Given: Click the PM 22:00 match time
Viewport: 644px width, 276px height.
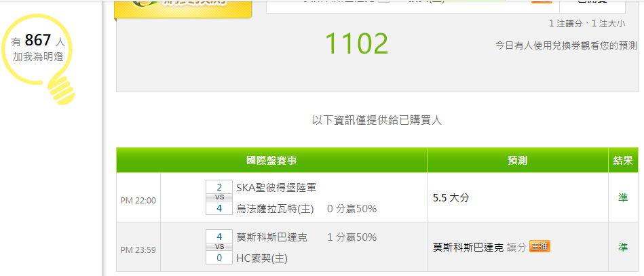Looking at the screenshot, I should (x=138, y=201).
